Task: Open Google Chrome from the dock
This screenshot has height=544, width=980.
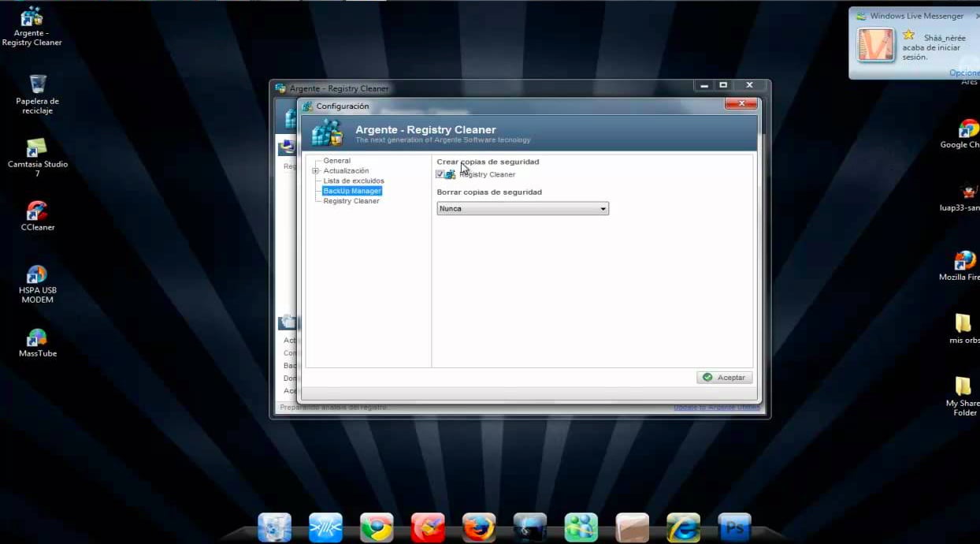Action: (x=377, y=527)
